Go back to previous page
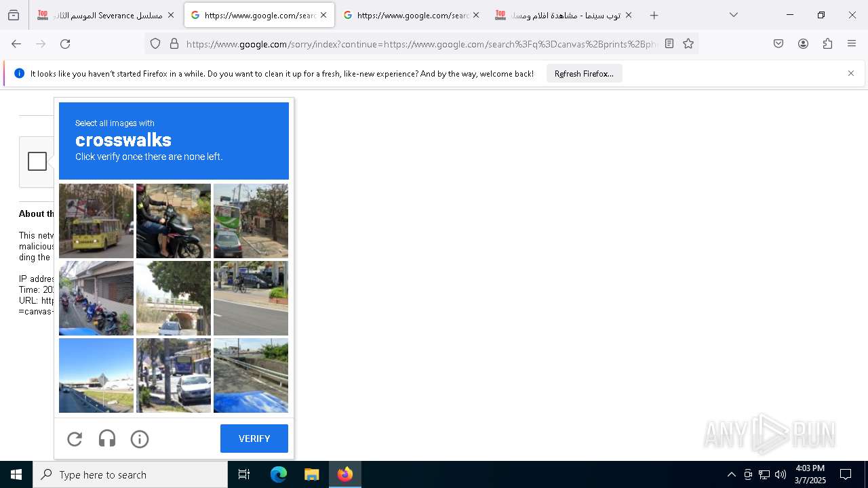Viewport: 868px width, 488px height. (x=16, y=43)
